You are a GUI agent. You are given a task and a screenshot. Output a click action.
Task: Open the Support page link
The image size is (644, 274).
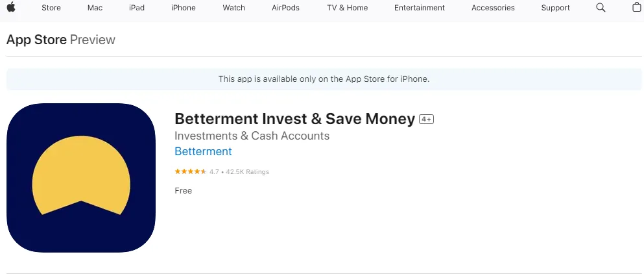tap(555, 8)
